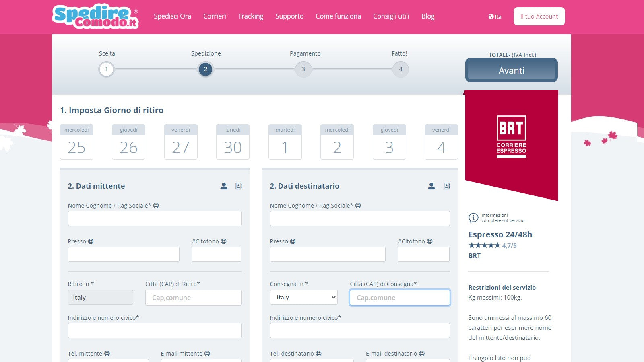
Task: Go to step 1 Scelta
Action: click(x=107, y=69)
